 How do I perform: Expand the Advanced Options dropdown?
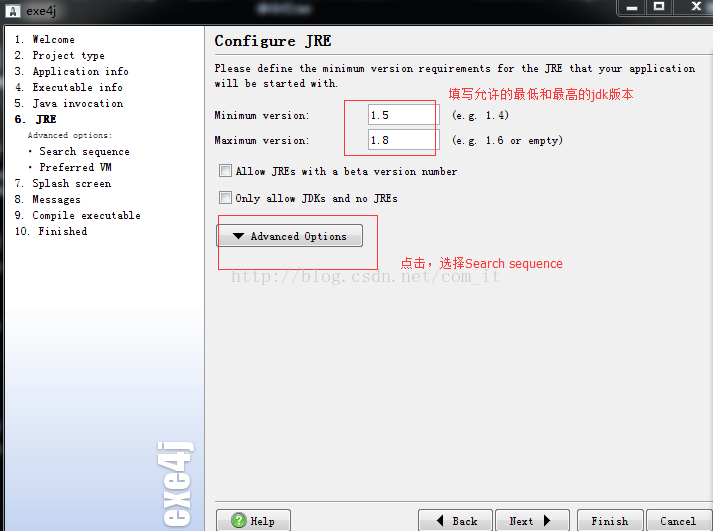click(290, 236)
